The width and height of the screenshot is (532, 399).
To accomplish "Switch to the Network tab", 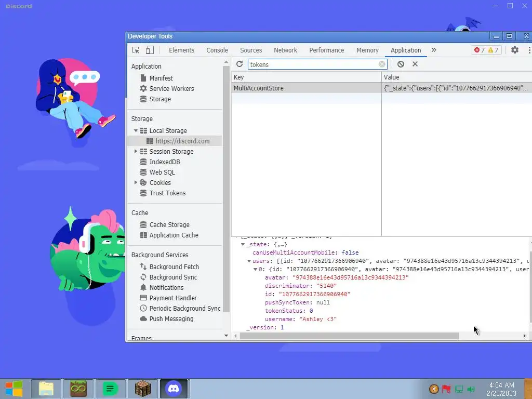I will pos(285,50).
